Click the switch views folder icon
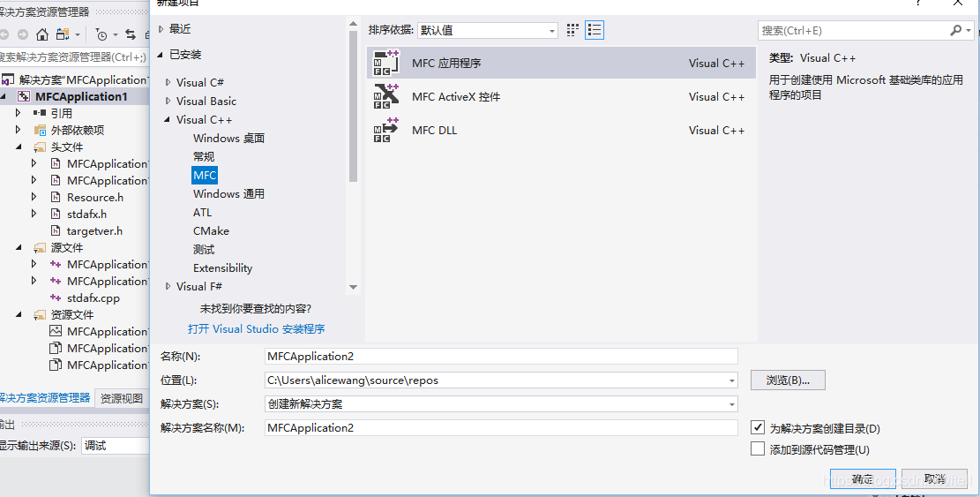This screenshot has width=980, height=497. [x=63, y=34]
